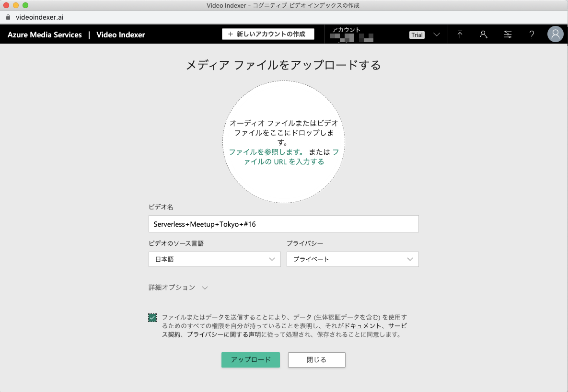568x392 pixels.
Task: Click 新しいアカウントの作成 in the header
Action: point(267,34)
